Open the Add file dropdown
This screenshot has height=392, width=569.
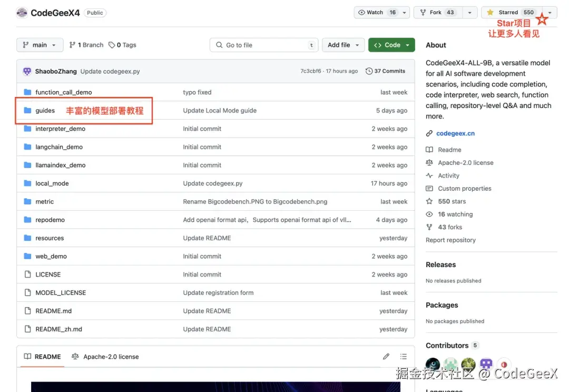344,45
